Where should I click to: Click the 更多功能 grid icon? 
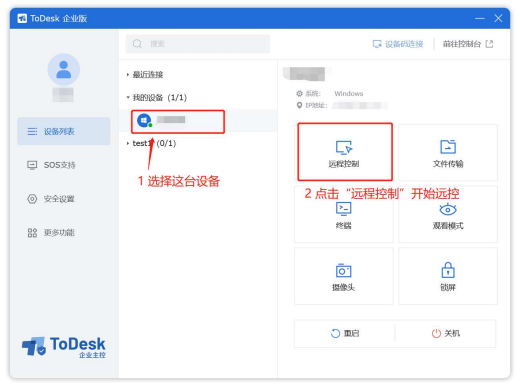32,233
